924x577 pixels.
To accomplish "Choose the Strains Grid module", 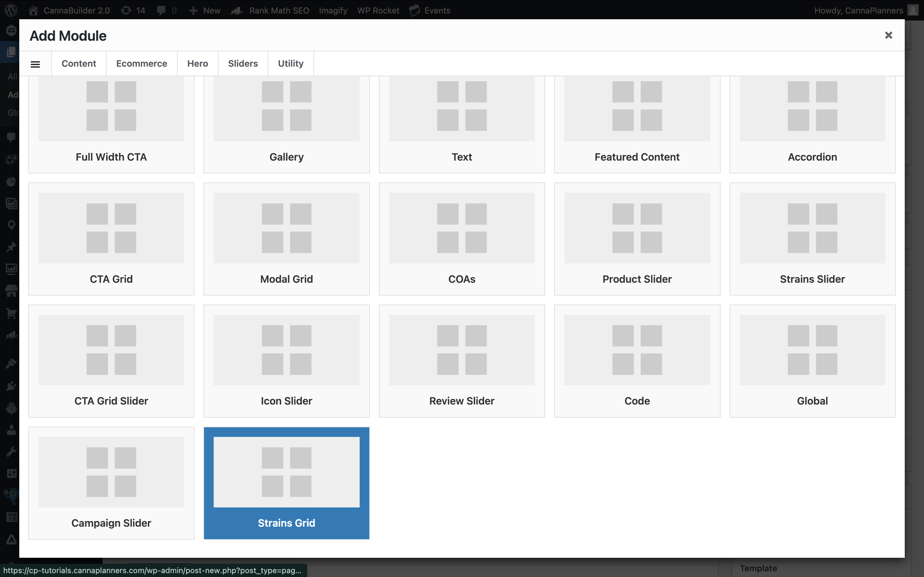I will tap(287, 483).
